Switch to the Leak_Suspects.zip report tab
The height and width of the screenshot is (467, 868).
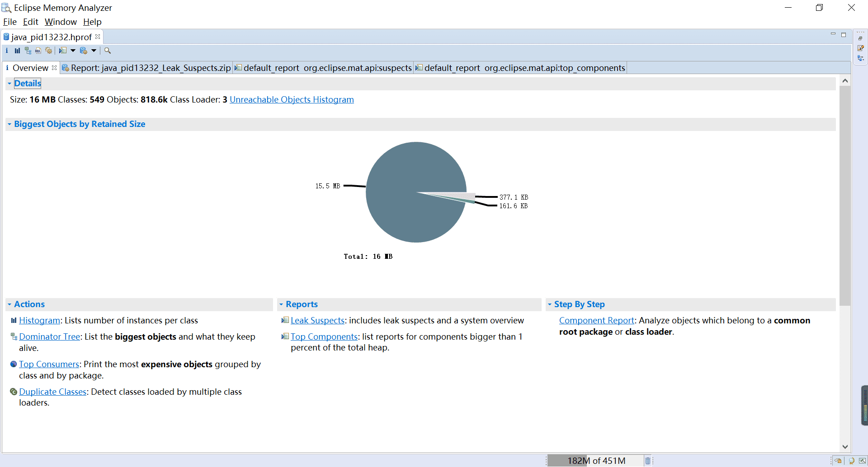point(147,68)
